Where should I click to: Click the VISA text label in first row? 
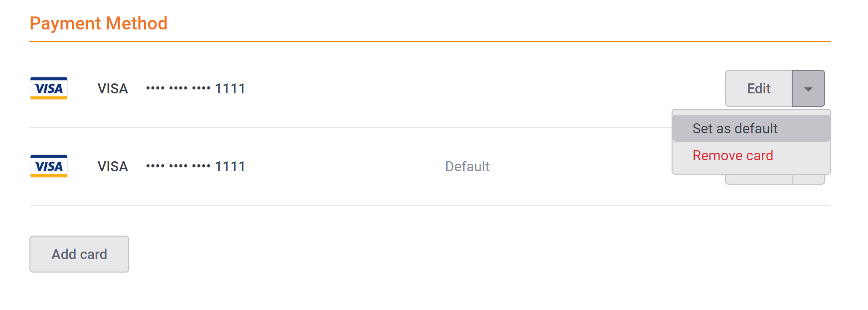(113, 88)
